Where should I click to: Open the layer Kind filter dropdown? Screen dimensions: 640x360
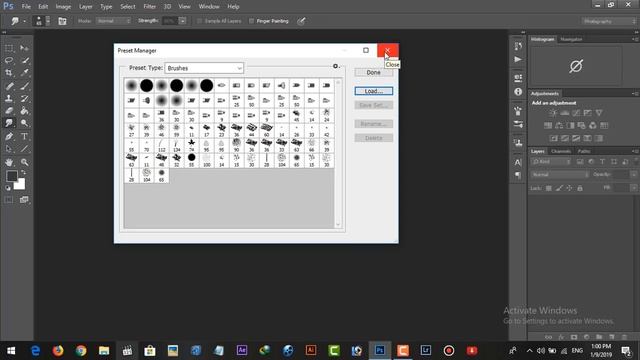[x=551, y=162]
